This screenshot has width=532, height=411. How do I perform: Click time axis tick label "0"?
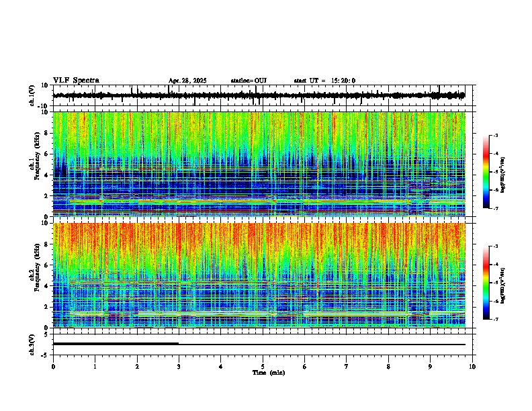pyautogui.click(x=53, y=367)
